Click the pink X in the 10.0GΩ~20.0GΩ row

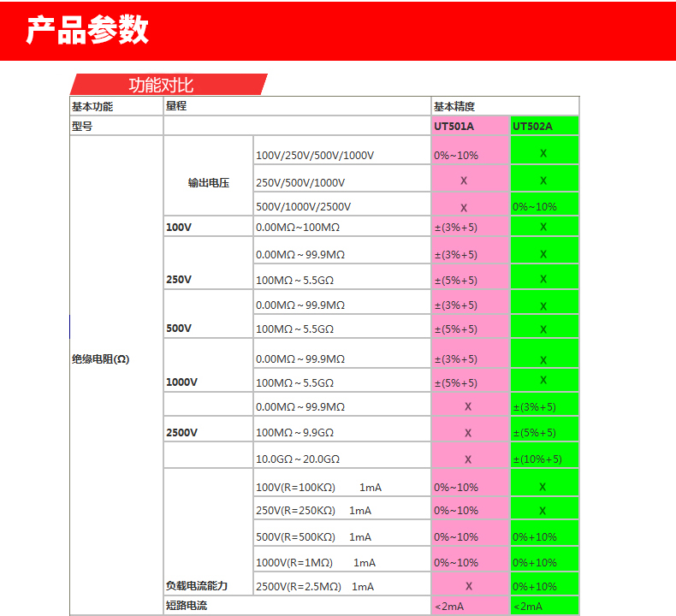(x=468, y=459)
